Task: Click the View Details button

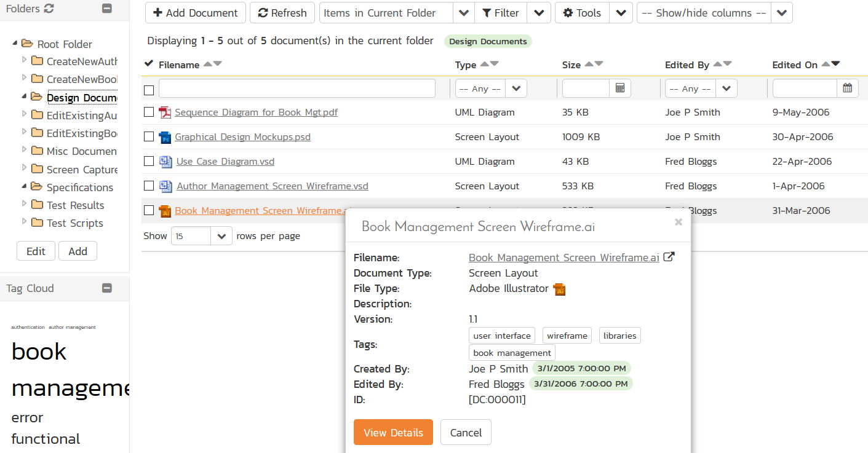Action: (393, 432)
